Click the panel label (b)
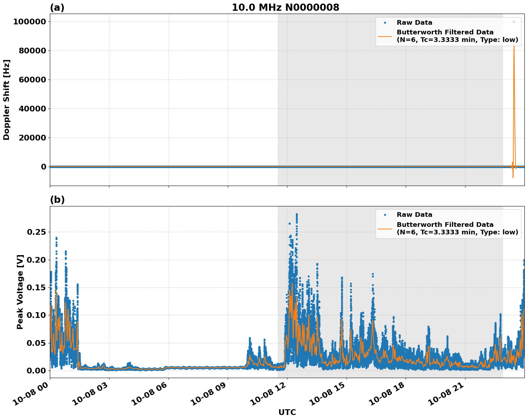This screenshot has width=528, height=420. 57,200
